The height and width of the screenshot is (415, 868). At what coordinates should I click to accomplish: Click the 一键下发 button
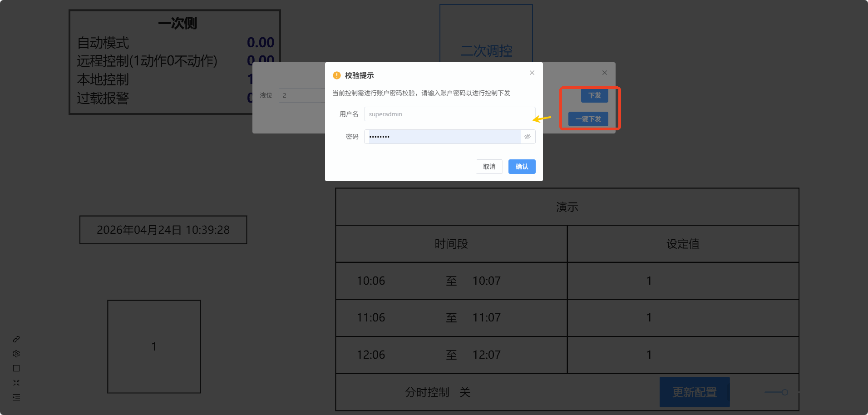click(x=588, y=119)
